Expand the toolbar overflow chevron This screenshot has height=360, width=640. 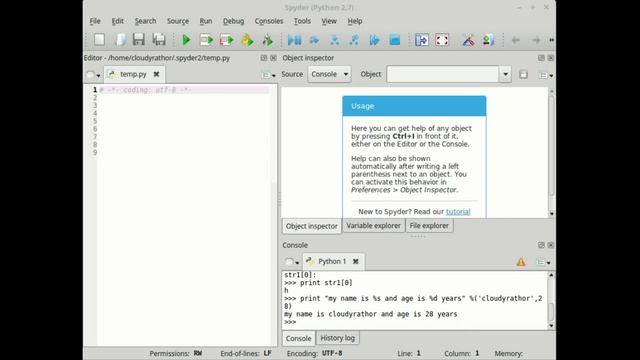[551, 40]
